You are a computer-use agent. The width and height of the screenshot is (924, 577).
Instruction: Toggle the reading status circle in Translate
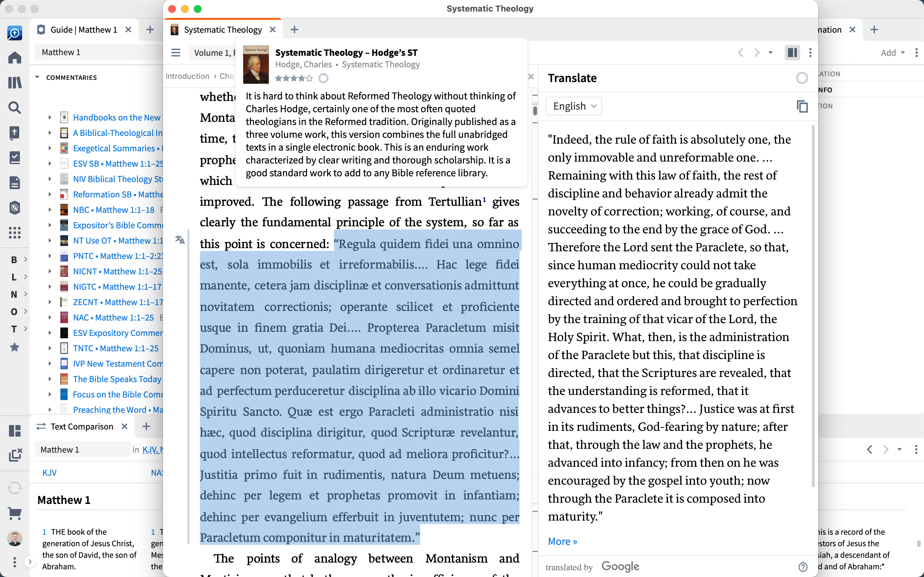pos(801,78)
